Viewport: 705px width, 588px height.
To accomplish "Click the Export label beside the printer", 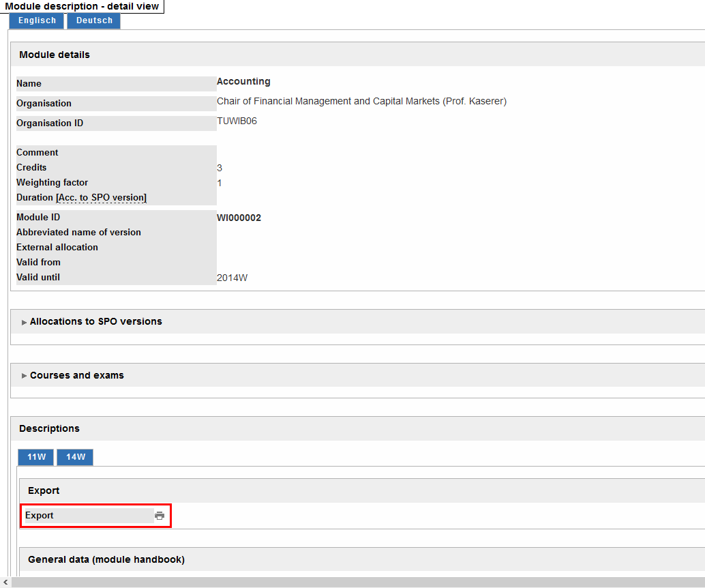I will pos(40,516).
